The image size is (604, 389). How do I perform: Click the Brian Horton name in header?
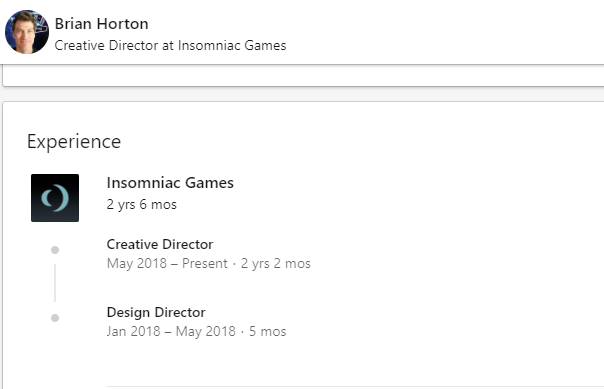point(101,24)
